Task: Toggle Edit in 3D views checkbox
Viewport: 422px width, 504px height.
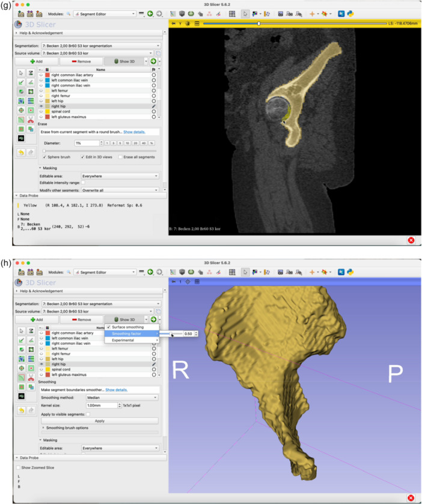Action: coord(83,157)
